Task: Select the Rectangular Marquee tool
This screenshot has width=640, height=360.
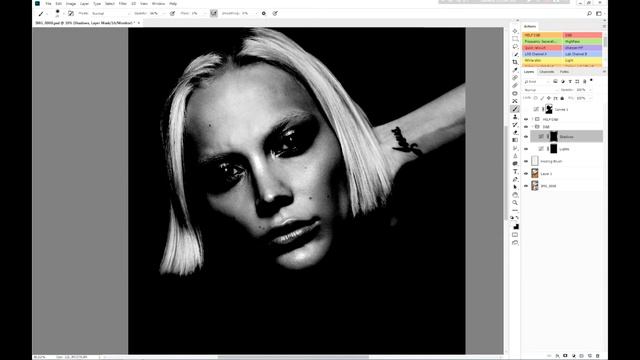Action: tap(515, 39)
